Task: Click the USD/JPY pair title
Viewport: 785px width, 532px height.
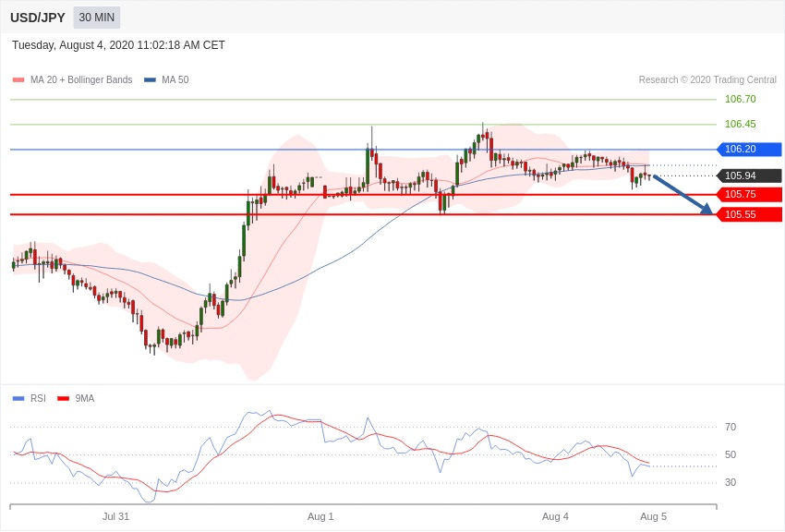Action: pyautogui.click(x=38, y=18)
